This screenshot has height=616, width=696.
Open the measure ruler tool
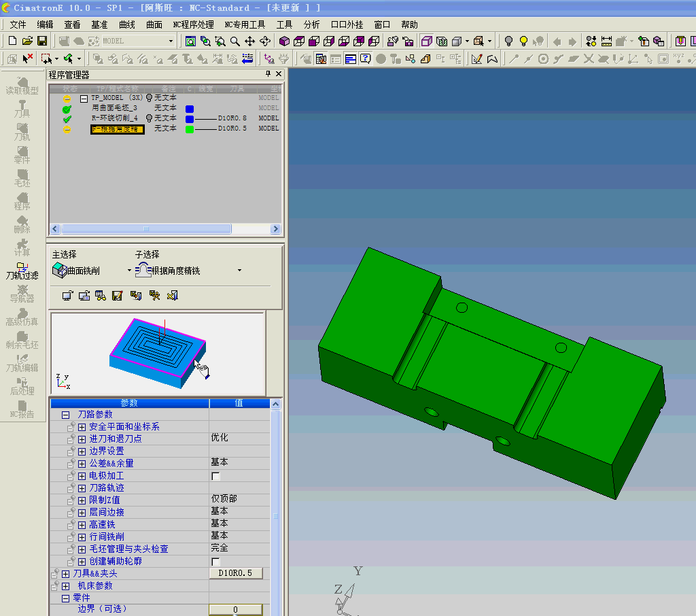click(606, 41)
